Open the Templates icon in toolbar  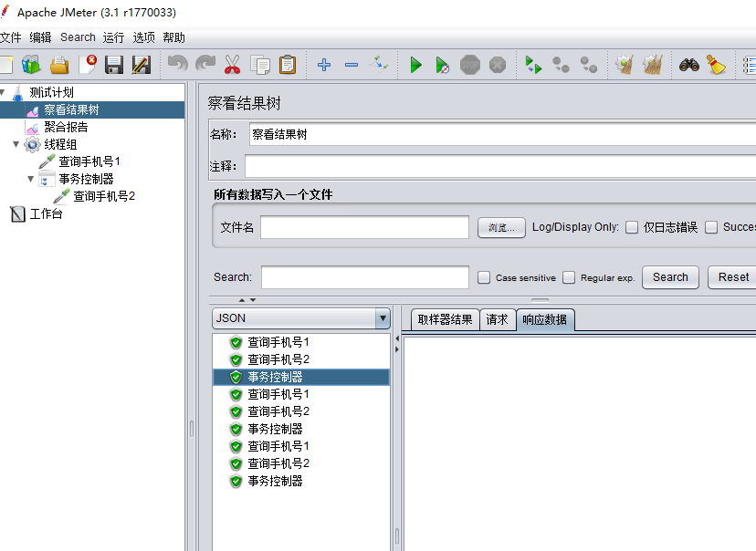31,65
